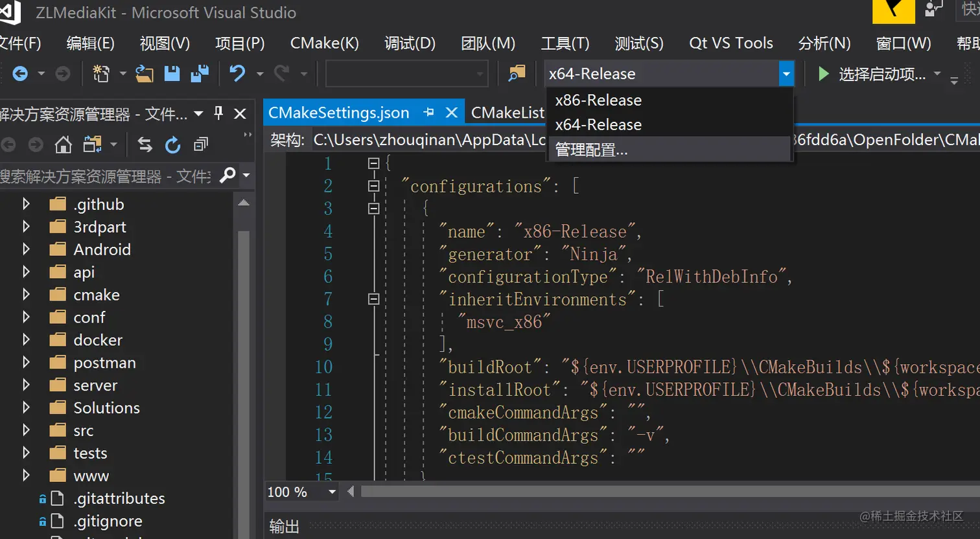Close the CMakeSettings.json tab
The width and height of the screenshot is (980, 539).
(452, 113)
